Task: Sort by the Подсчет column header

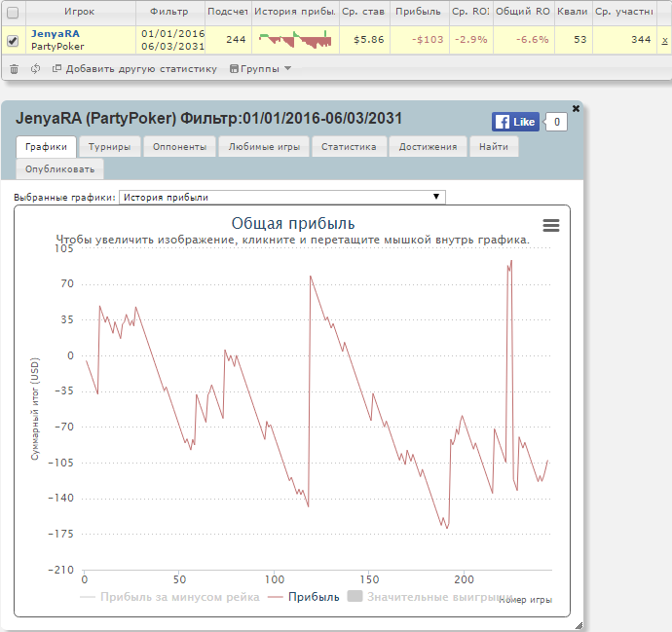Action: (228, 12)
